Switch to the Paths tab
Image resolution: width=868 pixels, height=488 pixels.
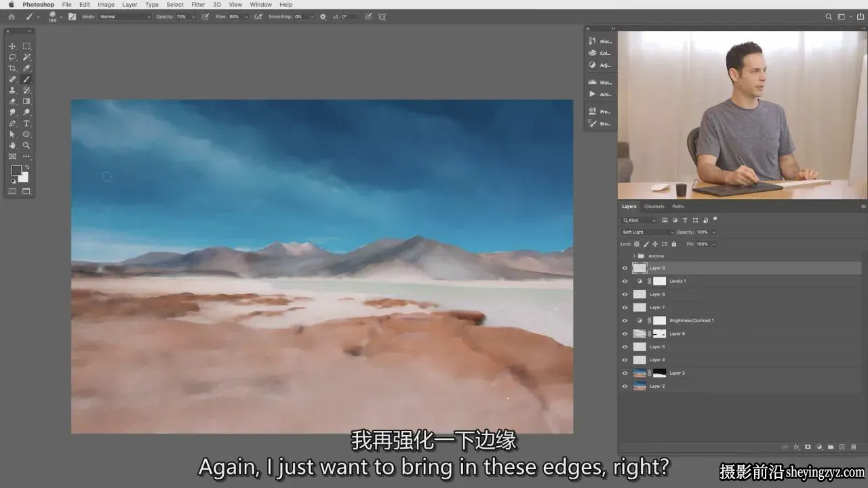[x=678, y=207]
